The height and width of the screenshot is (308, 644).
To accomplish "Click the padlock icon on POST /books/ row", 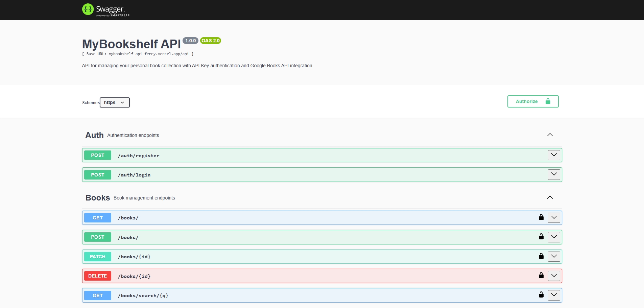I will (541, 237).
